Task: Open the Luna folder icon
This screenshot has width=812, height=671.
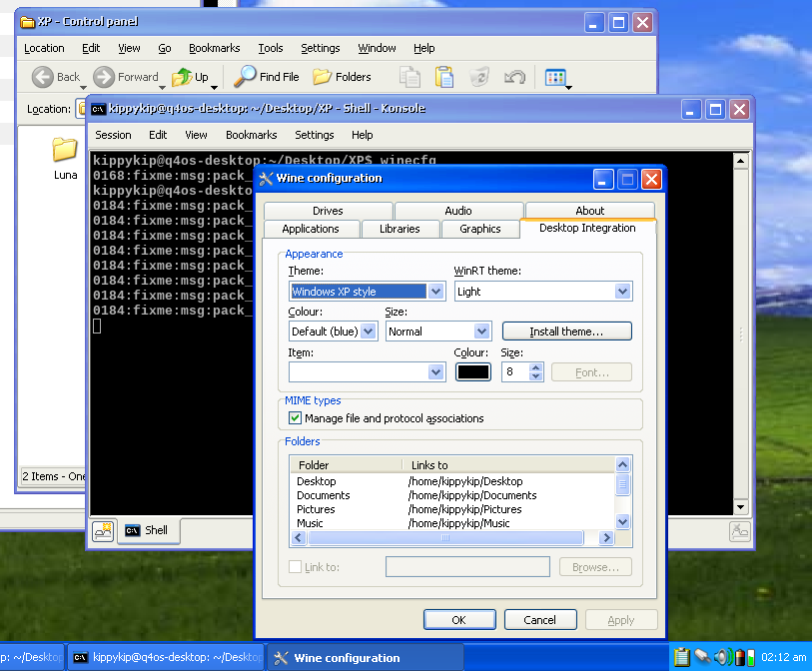Action: tap(65, 150)
